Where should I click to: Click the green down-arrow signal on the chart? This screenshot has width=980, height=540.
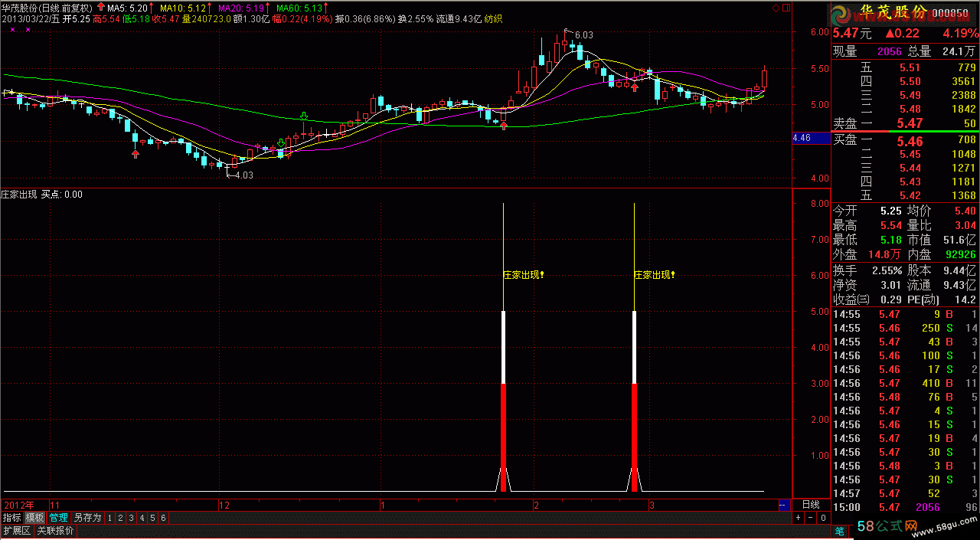[x=304, y=117]
